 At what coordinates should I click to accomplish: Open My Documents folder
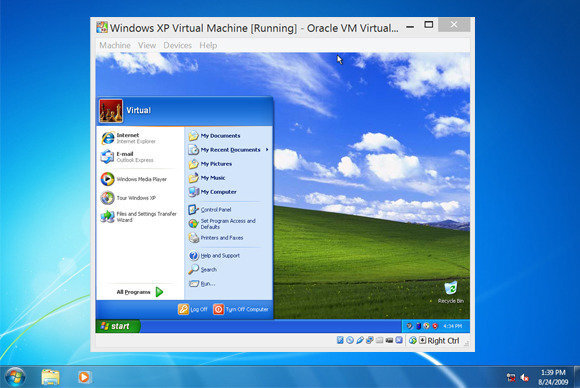tap(215, 136)
